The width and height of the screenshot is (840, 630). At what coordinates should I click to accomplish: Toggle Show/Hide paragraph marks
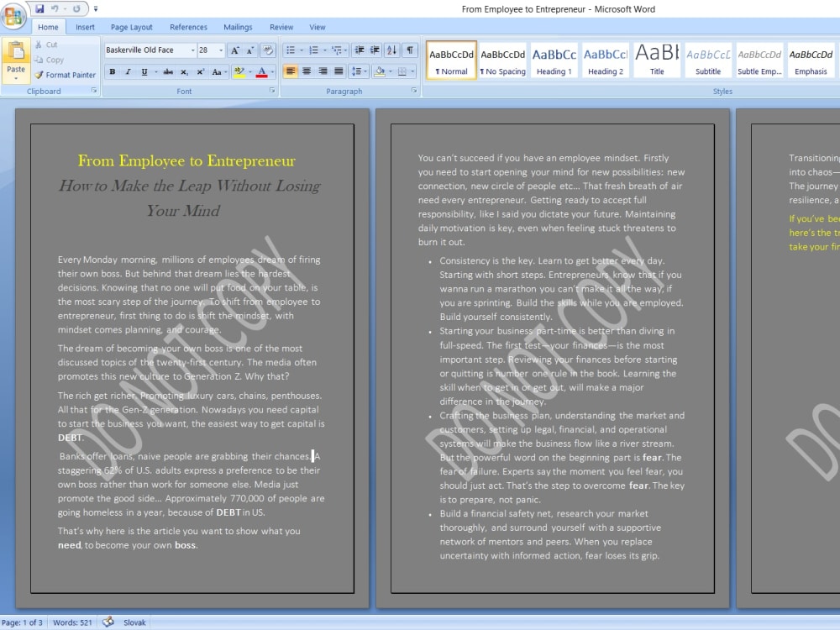[x=409, y=50]
